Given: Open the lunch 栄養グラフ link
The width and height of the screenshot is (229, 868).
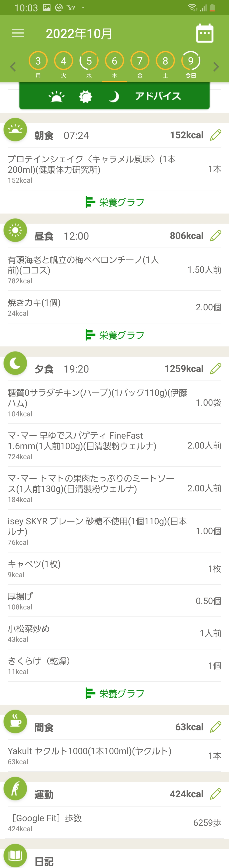Looking at the screenshot, I should point(114,335).
